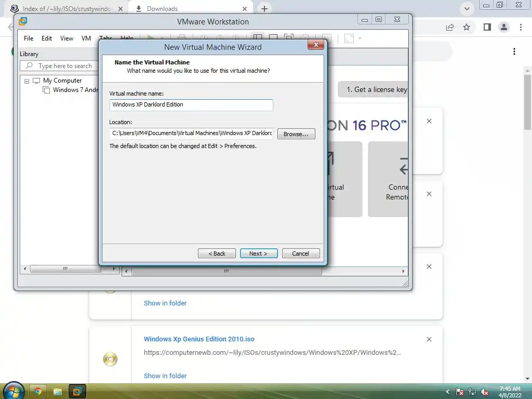Screen dimensions: 532x399
Task: Collapse the My Computer tree node
Action: 27,81
